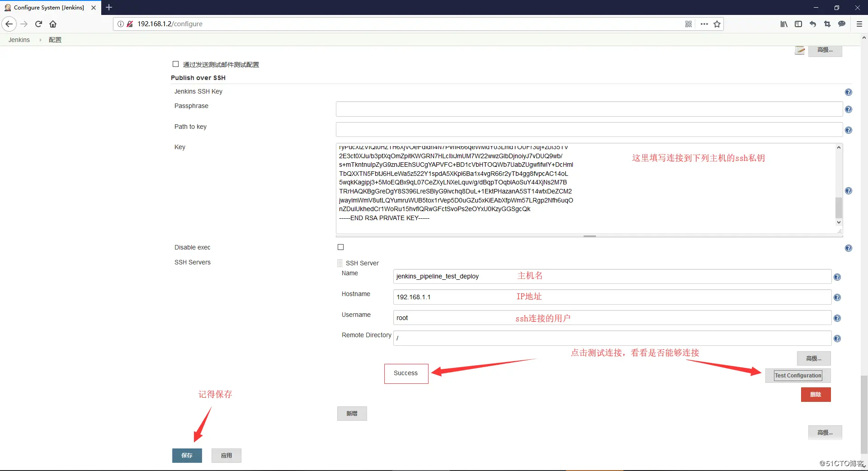Click the page vertical scrollbar thumb
This screenshot has height=471, width=868.
click(864, 414)
